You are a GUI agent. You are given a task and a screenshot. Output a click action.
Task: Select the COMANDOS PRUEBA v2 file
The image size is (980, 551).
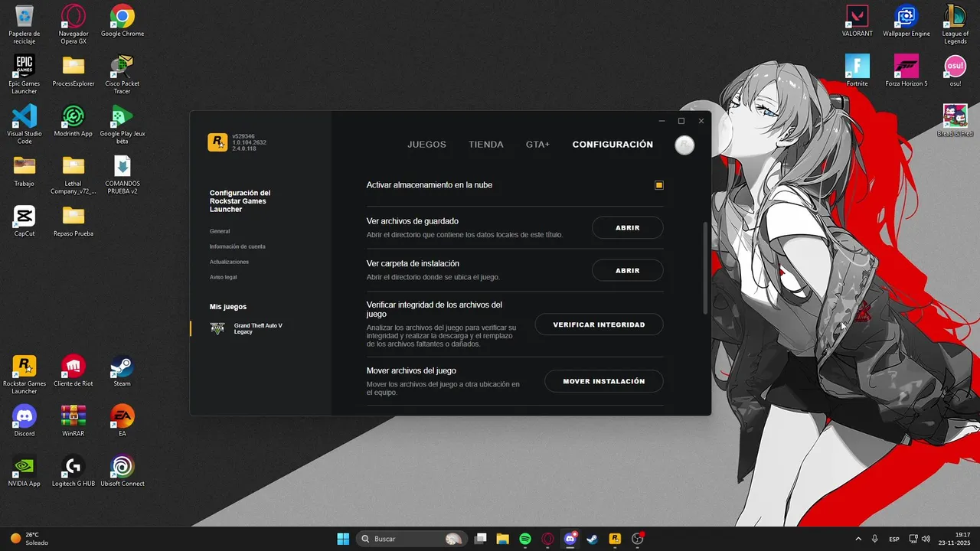[x=122, y=174]
